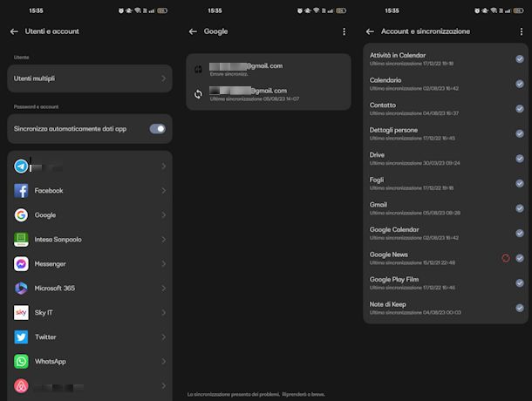
Task: Tap Sincronizza automaticamente dati app label
Action: coord(70,129)
